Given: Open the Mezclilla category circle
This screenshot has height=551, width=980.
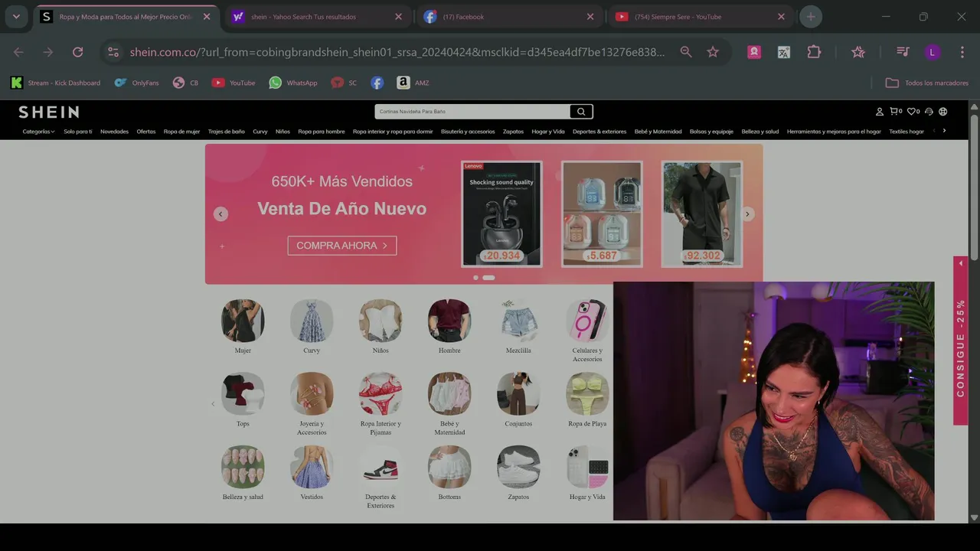Looking at the screenshot, I should 518,321.
